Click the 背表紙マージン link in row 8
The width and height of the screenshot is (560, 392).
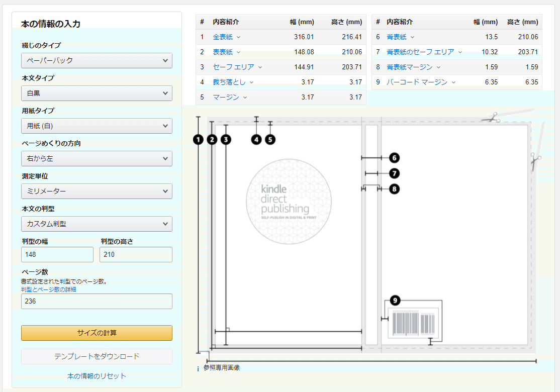(x=409, y=67)
